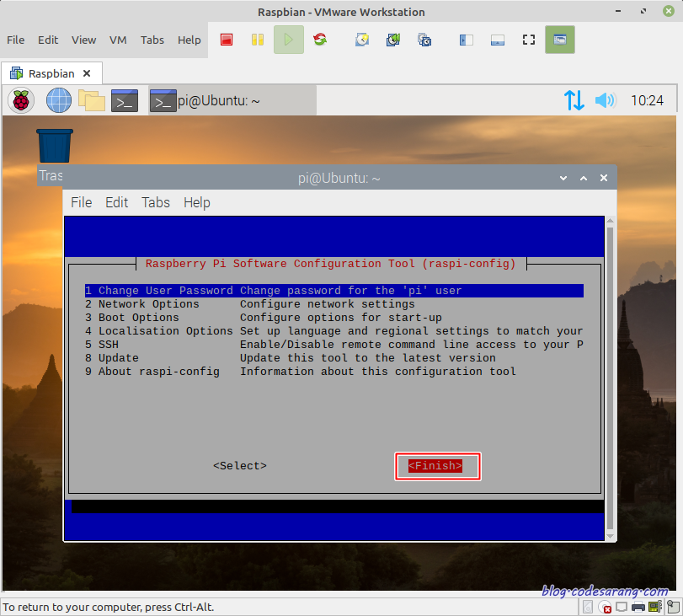The height and width of the screenshot is (616, 683).
Task: Minimize the pi@Ubuntu terminal window
Action: point(563,178)
